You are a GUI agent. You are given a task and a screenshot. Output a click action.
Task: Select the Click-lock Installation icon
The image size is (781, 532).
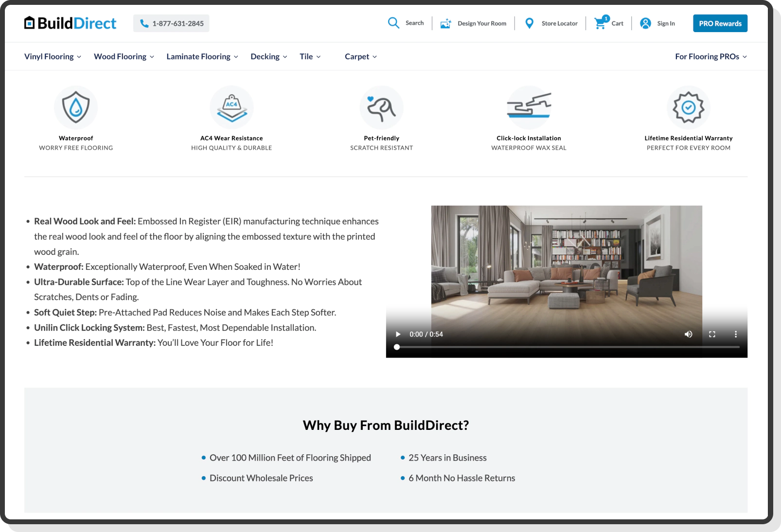pos(529,107)
